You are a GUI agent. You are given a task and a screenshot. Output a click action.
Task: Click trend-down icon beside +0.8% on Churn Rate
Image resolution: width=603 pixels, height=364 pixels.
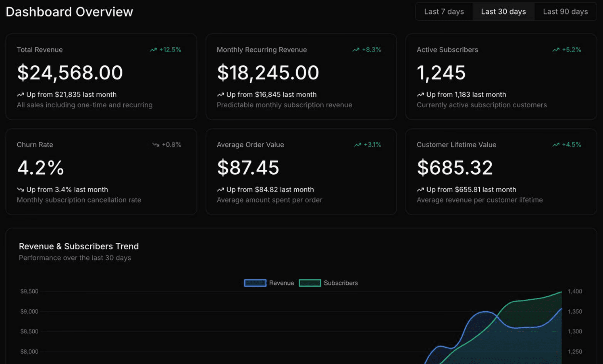(156, 145)
